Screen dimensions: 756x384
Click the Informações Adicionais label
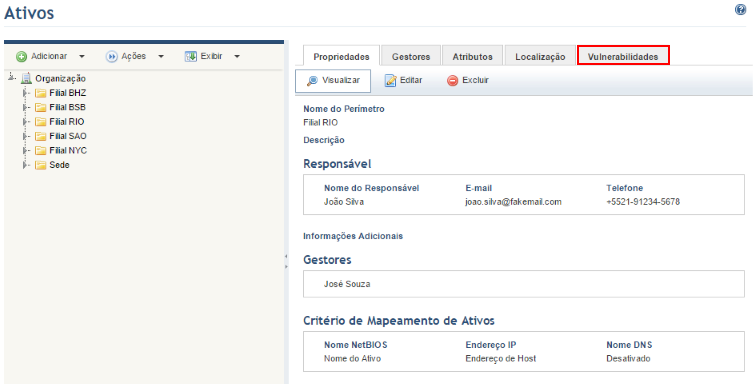(353, 236)
